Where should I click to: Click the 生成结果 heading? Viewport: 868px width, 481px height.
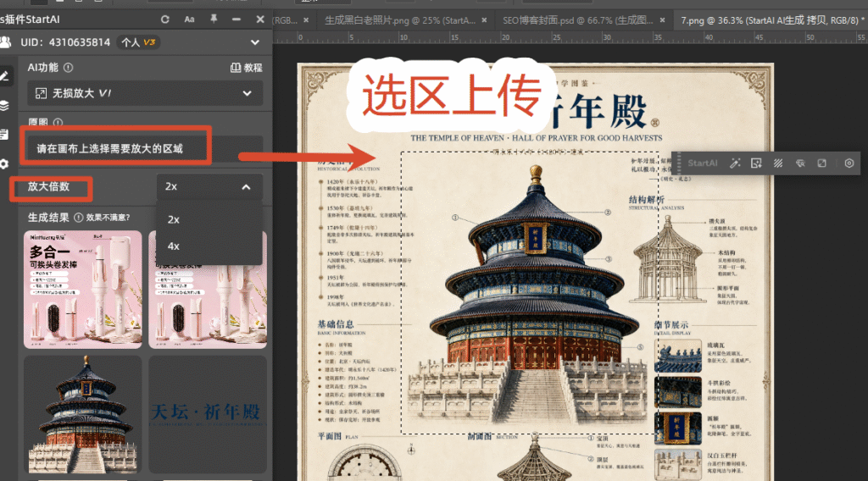[x=48, y=218]
